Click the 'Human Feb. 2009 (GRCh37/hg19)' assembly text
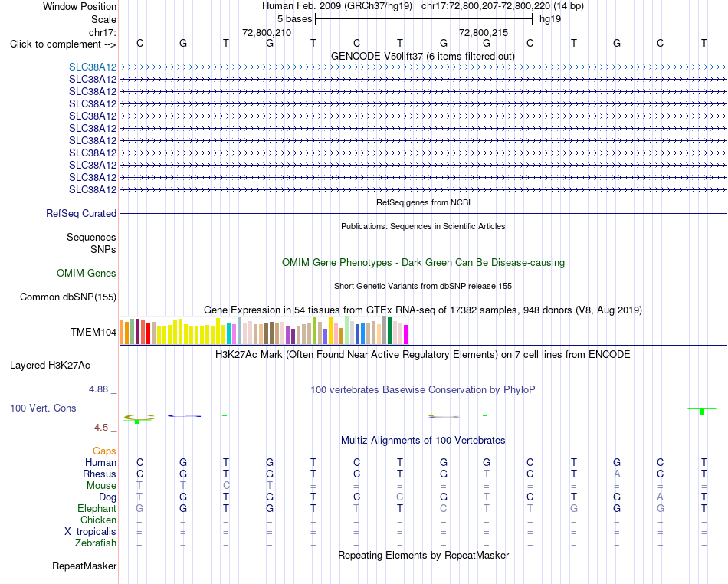 (337, 6)
